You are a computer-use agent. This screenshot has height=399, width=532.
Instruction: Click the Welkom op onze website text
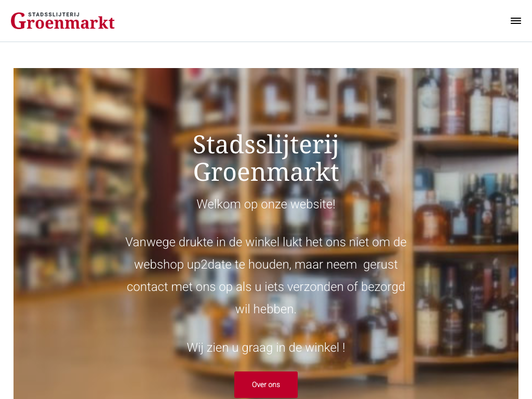point(265,204)
